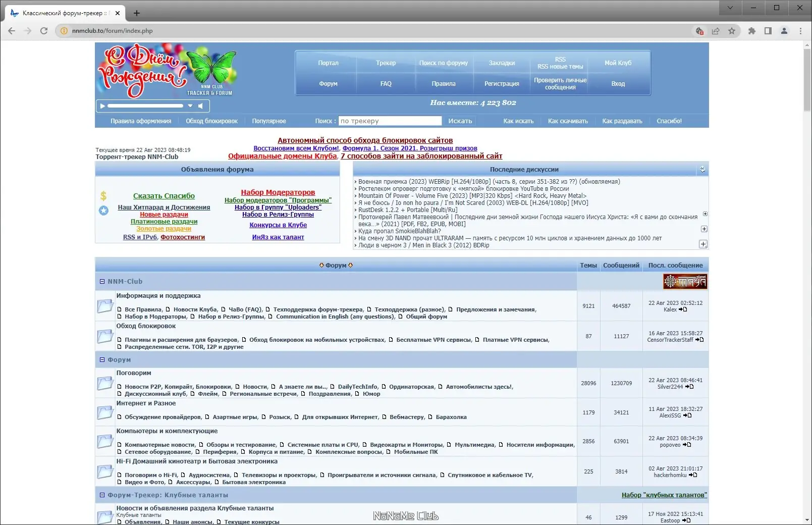
Task: Click the folder icon for Информация и поддержка
Action: [x=105, y=306]
